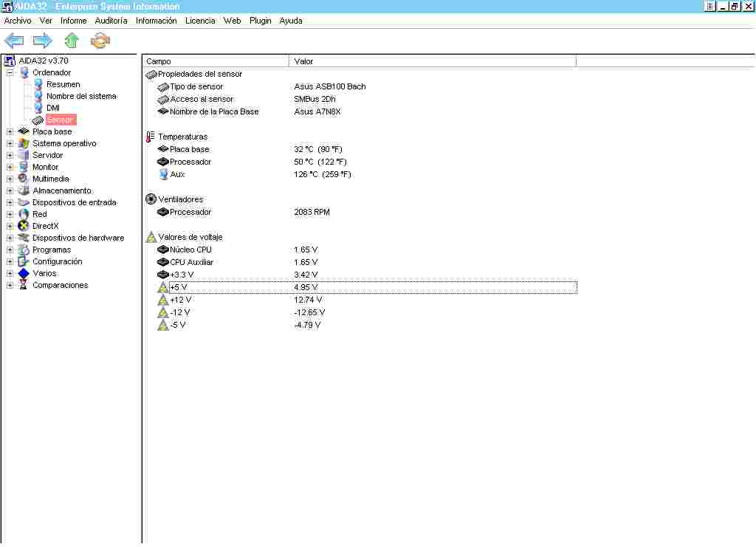Expand the Comparaciones node
This screenshot has height=547, width=756.
10,285
